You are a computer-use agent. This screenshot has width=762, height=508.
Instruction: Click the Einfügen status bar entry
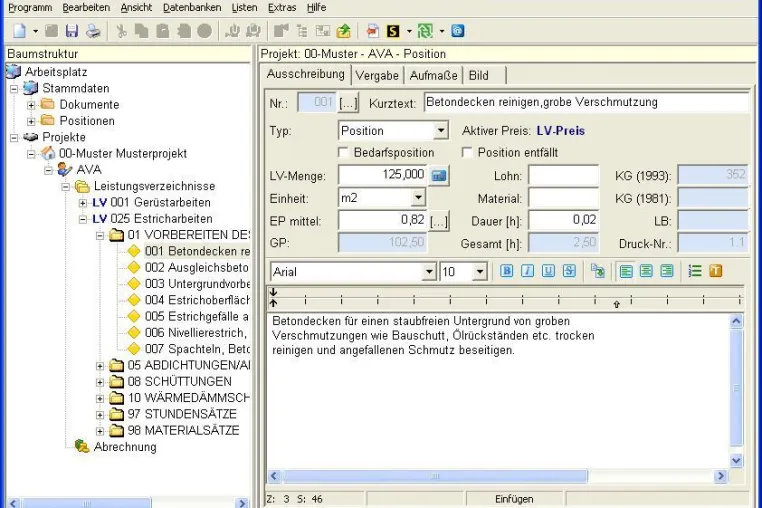pyautogui.click(x=514, y=499)
